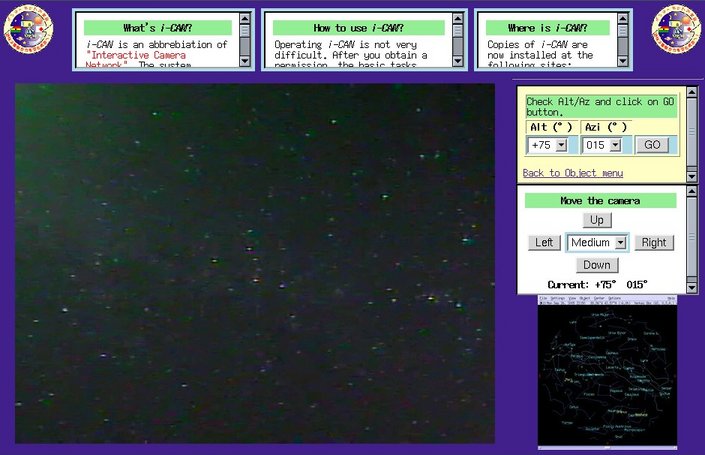Click the Azi (°) column label

click(606, 127)
